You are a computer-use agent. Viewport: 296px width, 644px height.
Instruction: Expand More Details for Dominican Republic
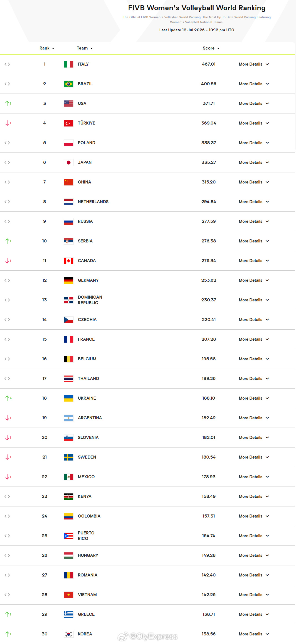pos(254,300)
